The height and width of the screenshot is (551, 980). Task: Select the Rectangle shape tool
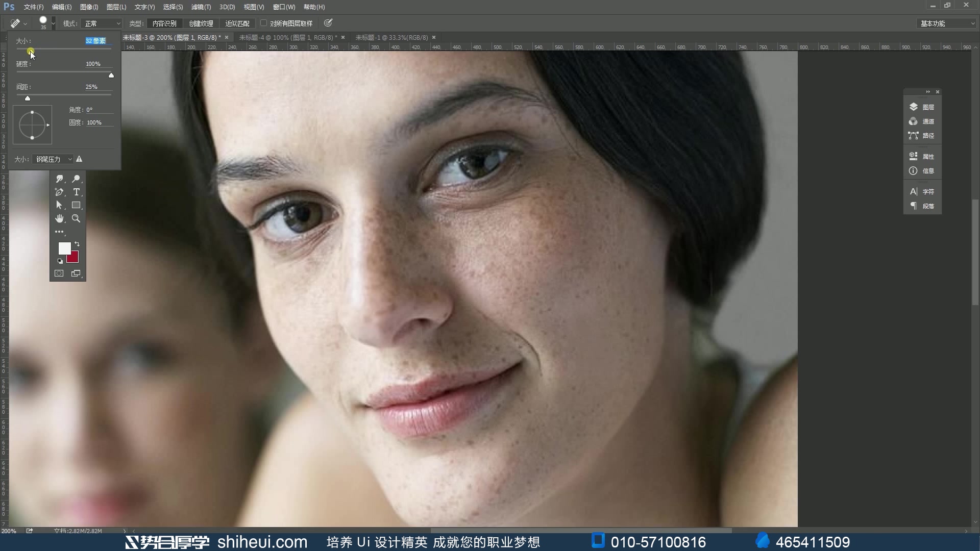coord(76,205)
